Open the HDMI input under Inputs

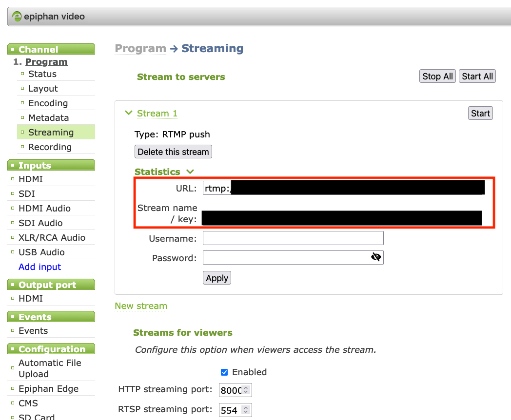(x=31, y=179)
